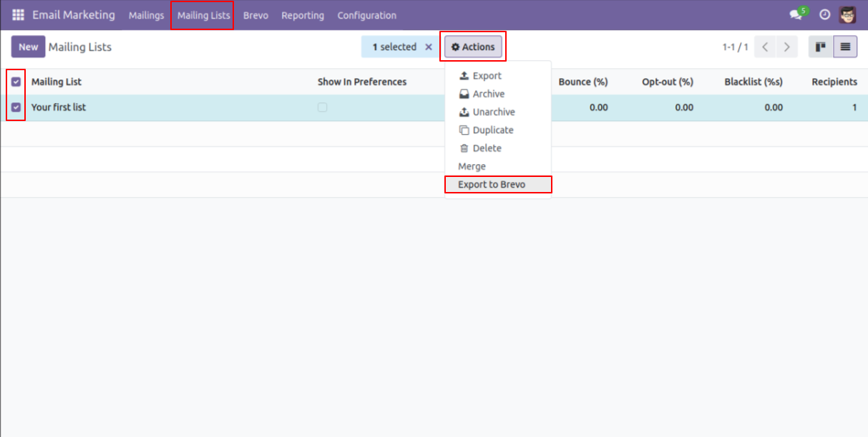
Task: Open the user avatar menu
Action: (x=847, y=15)
